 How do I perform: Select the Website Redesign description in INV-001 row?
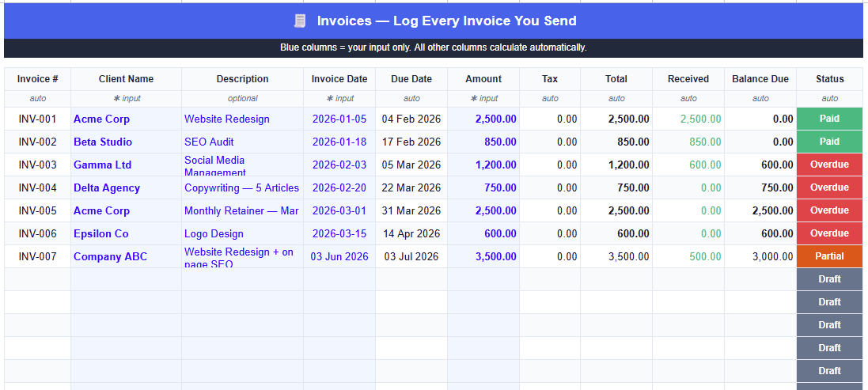point(242,119)
